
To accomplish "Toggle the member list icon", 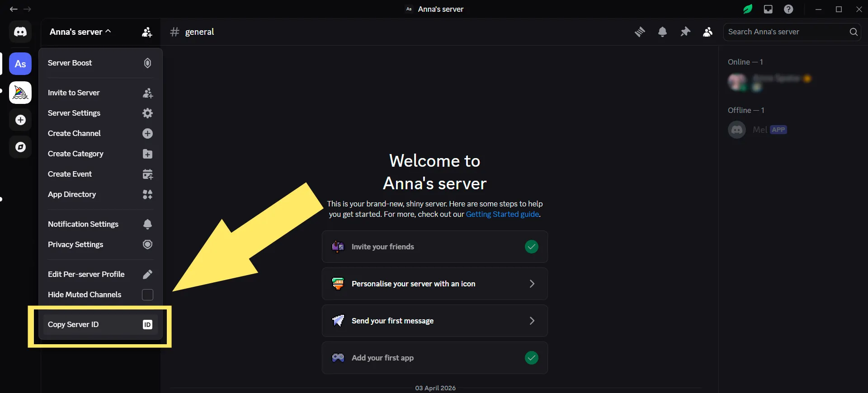I will tap(708, 32).
